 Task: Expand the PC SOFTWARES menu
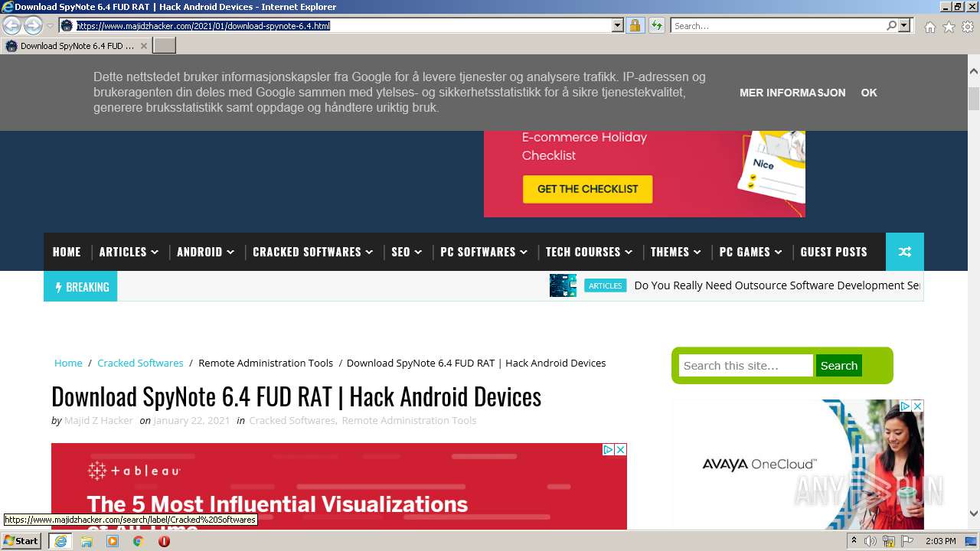[x=484, y=252]
